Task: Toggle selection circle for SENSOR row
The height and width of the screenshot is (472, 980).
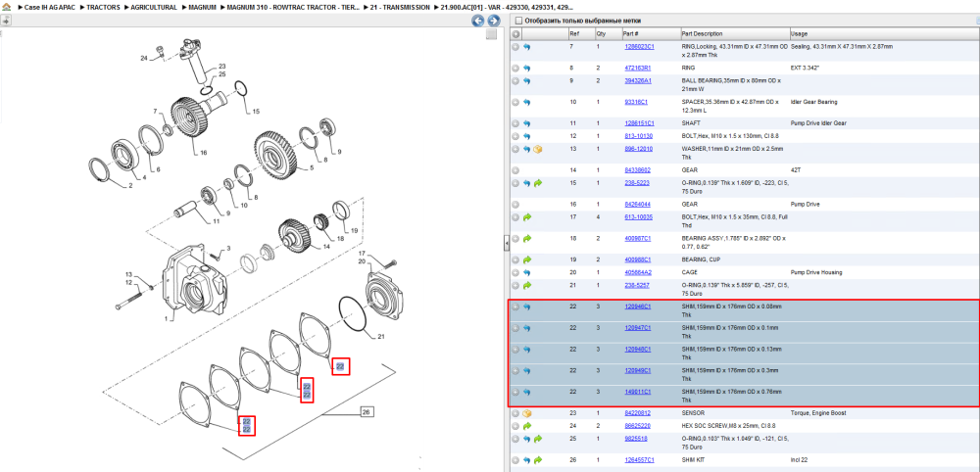Action: (x=515, y=413)
